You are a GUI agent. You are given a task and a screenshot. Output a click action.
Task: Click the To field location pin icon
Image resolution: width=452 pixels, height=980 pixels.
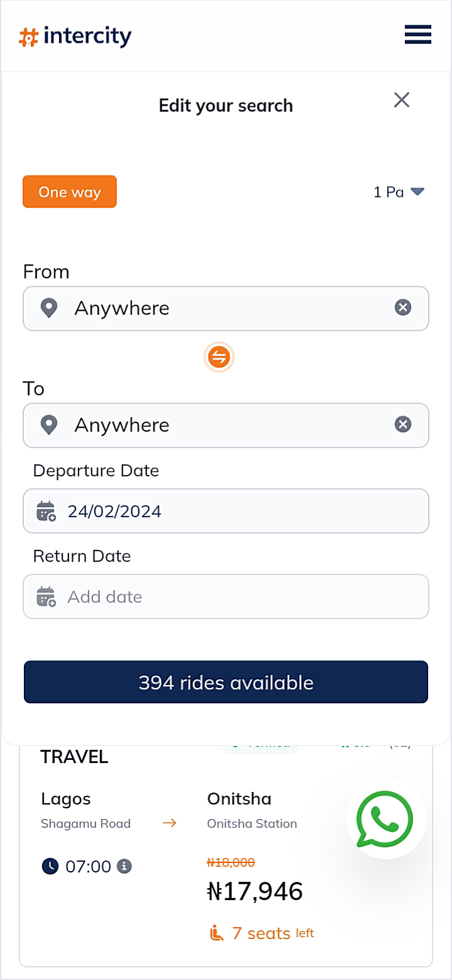coord(49,425)
